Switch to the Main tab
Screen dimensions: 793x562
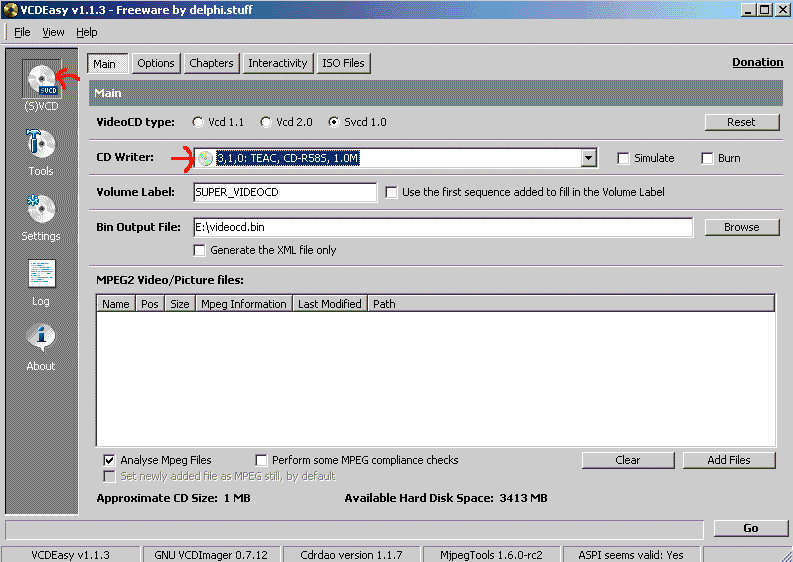point(107,64)
